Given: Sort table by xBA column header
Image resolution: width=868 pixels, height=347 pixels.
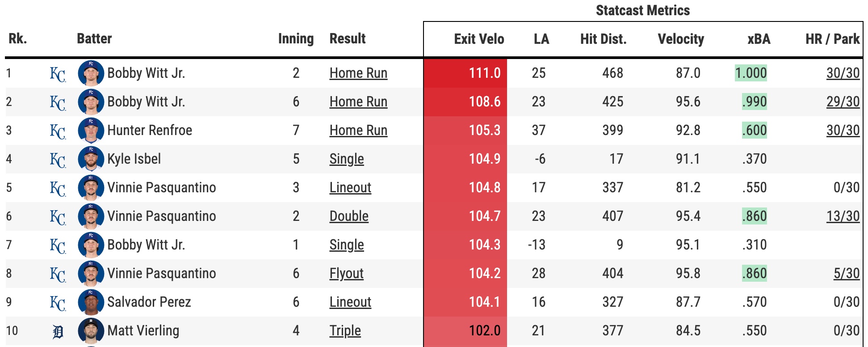Looking at the screenshot, I should (x=759, y=39).
